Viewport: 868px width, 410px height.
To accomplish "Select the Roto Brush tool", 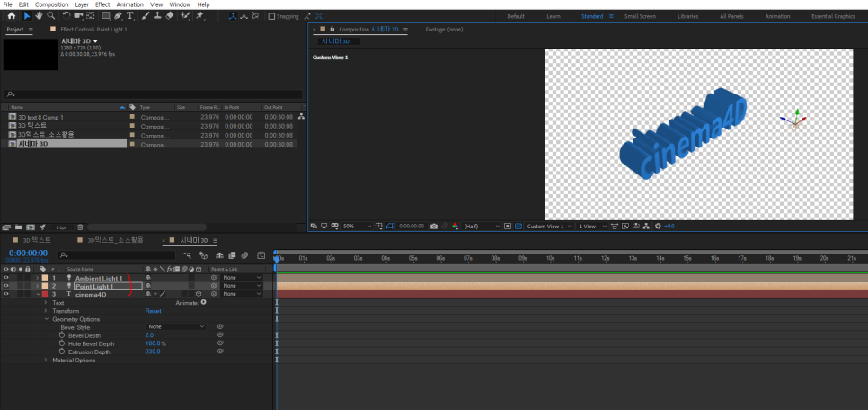I will point(185,16).
